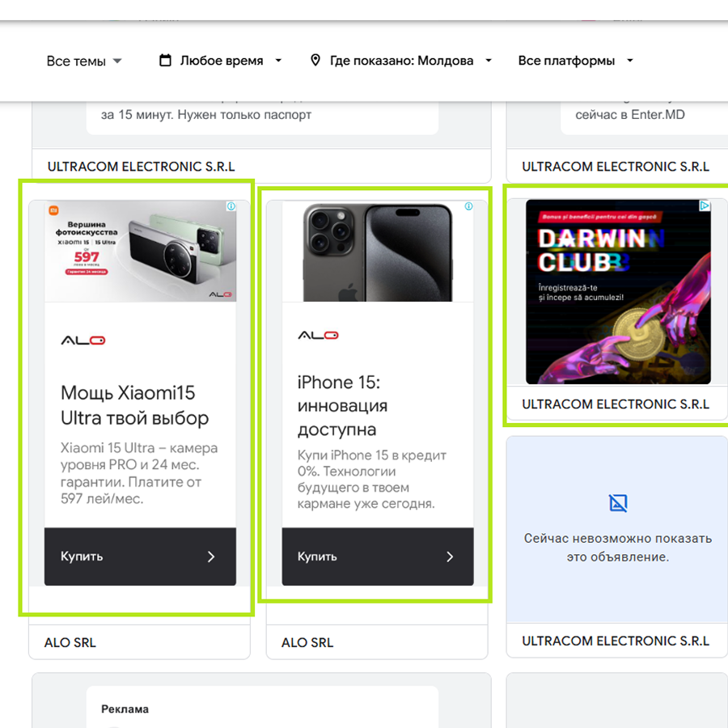The width and height of the screenshot is (728, 728).
Task: Click ULTRACOM ELECTRONIC S.R.L under Darwin banner
Action: tap(616, 404)
